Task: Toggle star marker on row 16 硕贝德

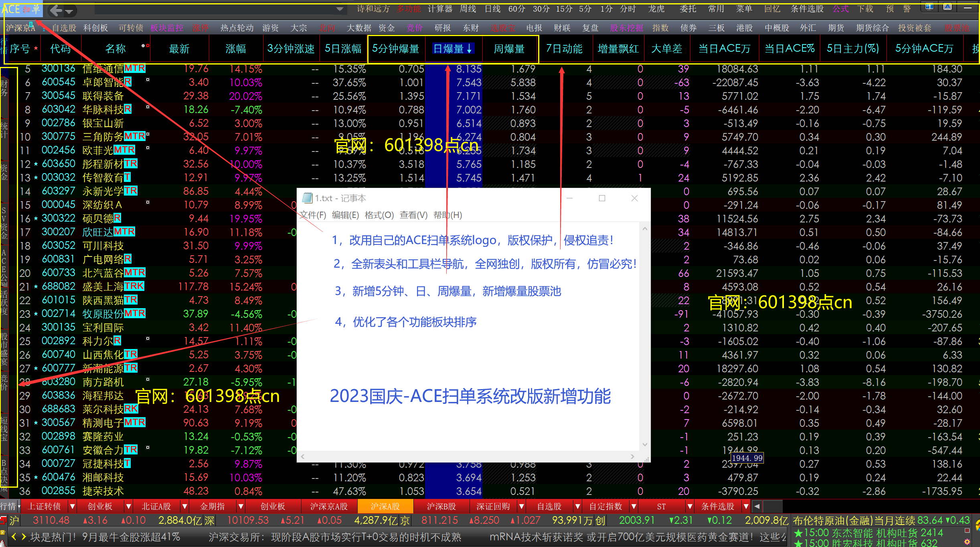Action: tap(36, 218)
